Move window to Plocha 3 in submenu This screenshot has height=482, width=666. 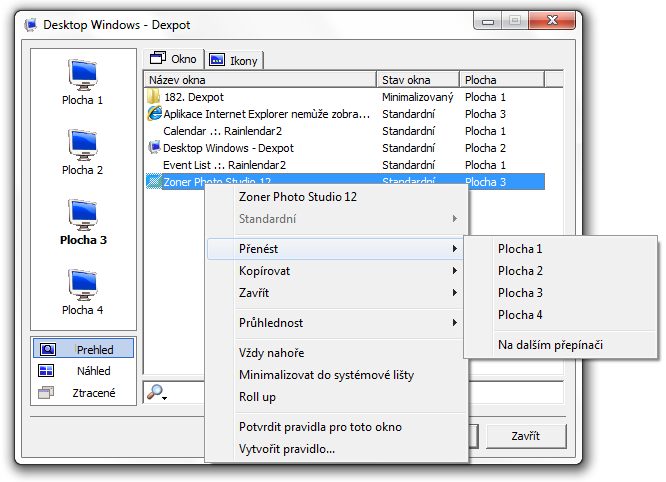pyautogui.click(x=561, y=293)
